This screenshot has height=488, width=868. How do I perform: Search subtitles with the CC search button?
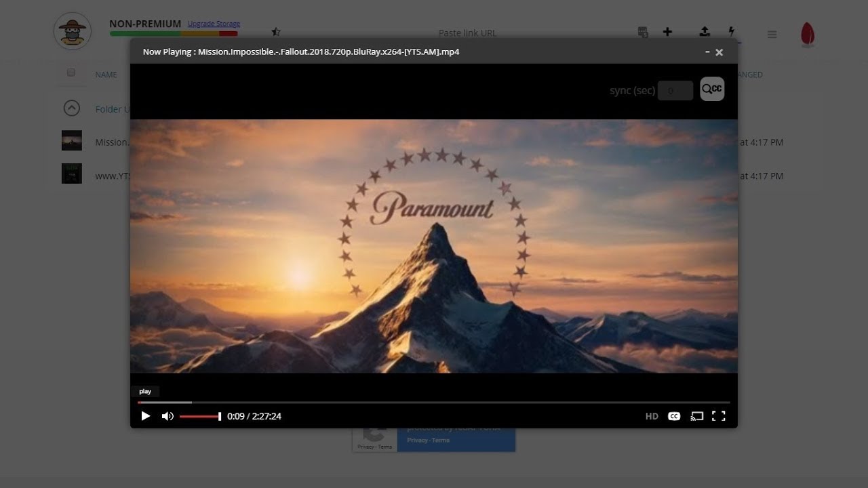[x=712, y=89]
